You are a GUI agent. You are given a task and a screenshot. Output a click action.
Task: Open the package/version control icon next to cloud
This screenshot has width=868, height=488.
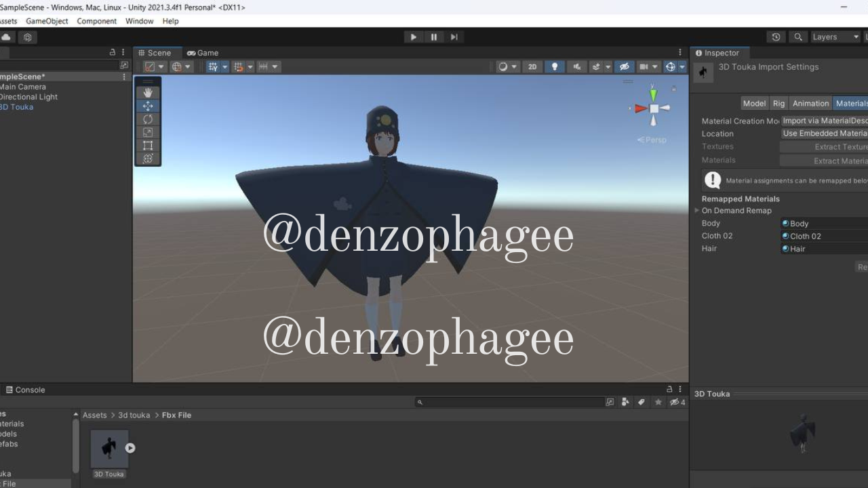point(28,37)
